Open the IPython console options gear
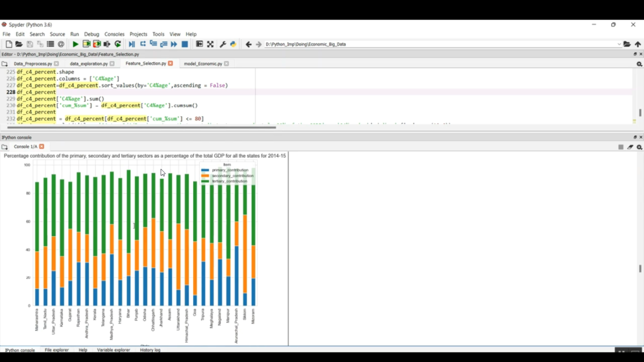Screen dimensions: 644x362 point(639,147)
